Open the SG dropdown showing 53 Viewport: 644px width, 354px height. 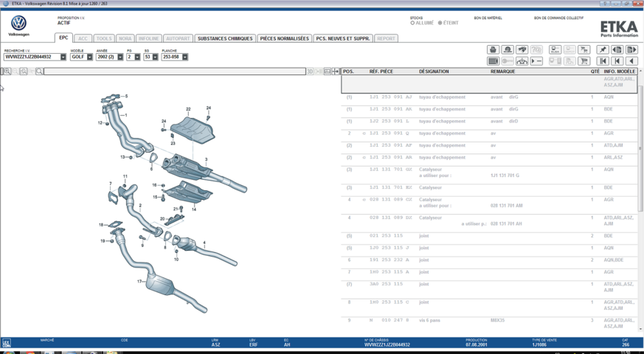click(x=155, y=57)
